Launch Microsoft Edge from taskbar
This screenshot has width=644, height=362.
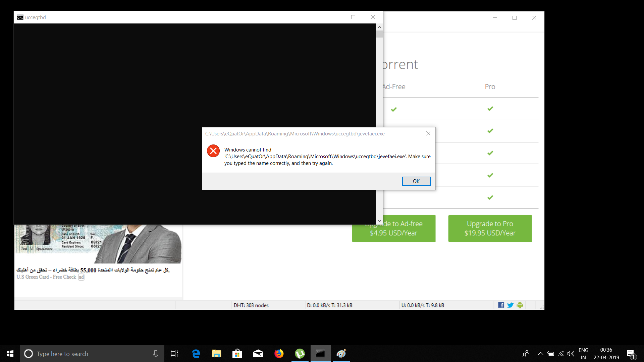tap(196, 354)
